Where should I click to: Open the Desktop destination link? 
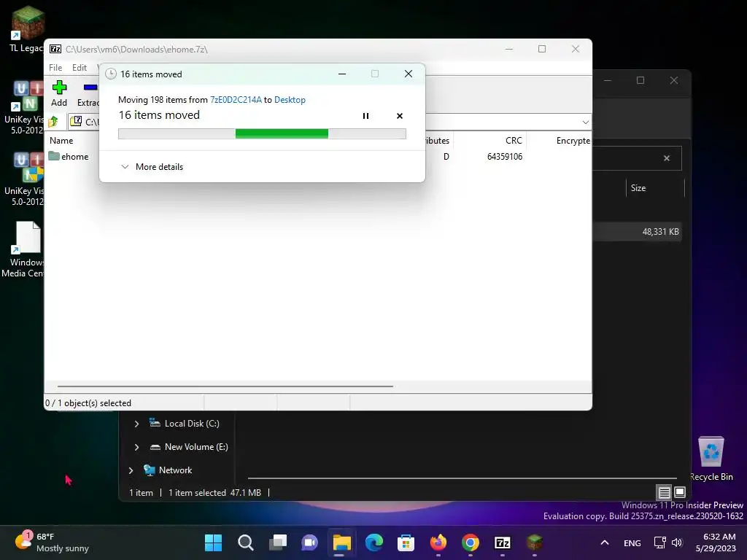coord(290,99)
